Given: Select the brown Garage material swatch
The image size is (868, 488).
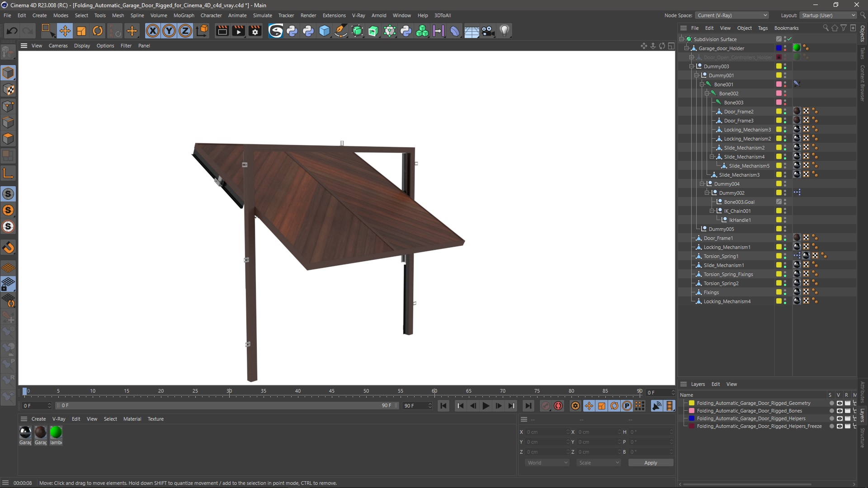Looking at the screenshot, I should pos(41,432).
